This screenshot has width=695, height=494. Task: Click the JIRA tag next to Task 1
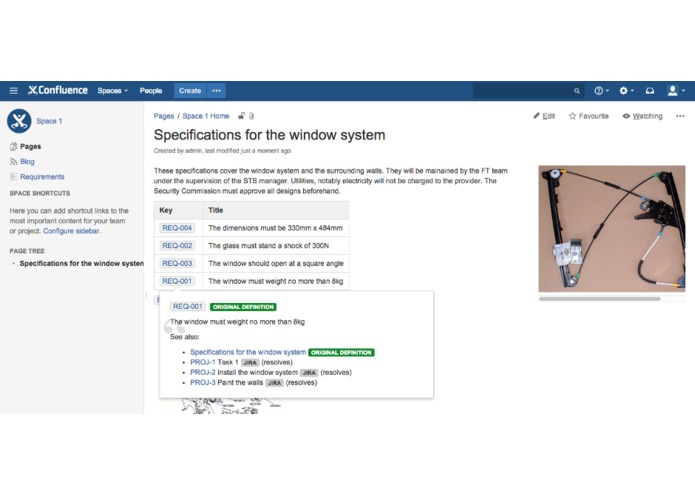[x=250, y=362]
